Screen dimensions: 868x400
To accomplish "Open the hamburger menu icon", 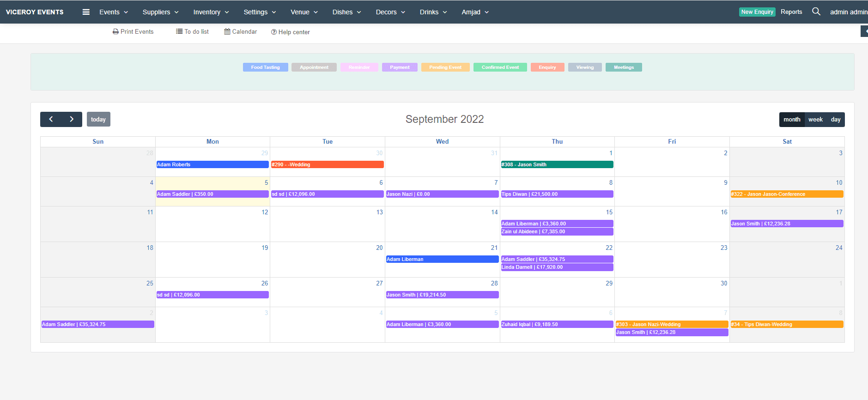I will pos(86,12).
